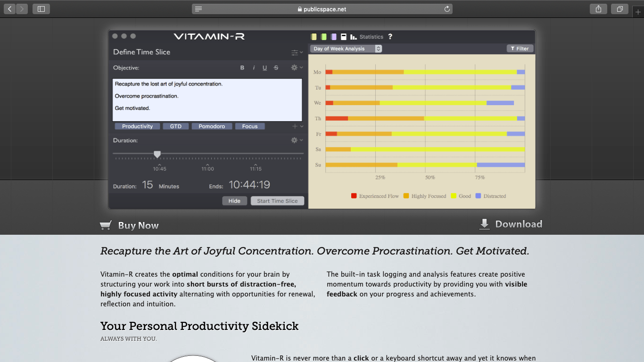Open the add-tag plus menu
Viewport: 644px width, 362px height.
point(297,126)
